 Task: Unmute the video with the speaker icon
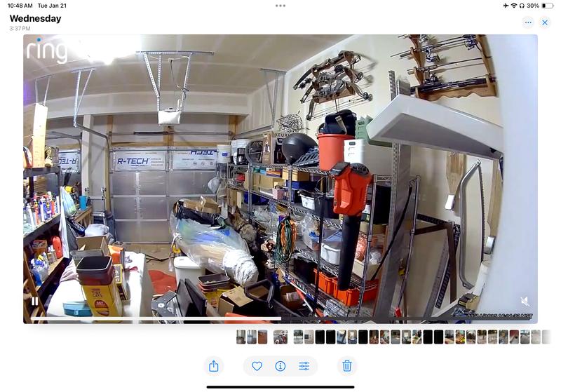(525, 301)
